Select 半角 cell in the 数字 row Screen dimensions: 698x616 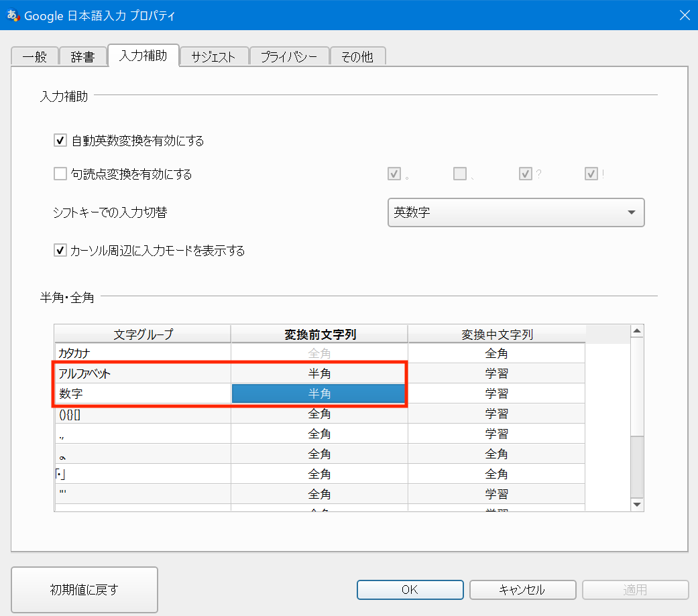point(319,394)
